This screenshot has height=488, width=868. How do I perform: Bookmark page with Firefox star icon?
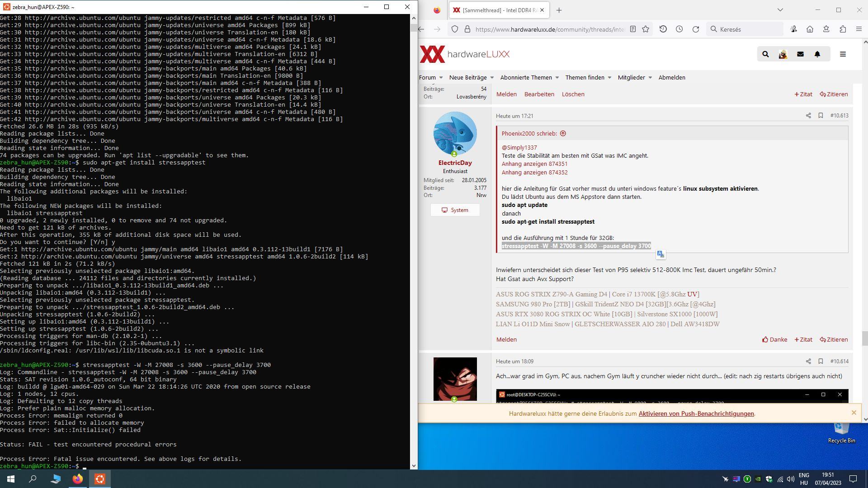[x=646, y=29]
